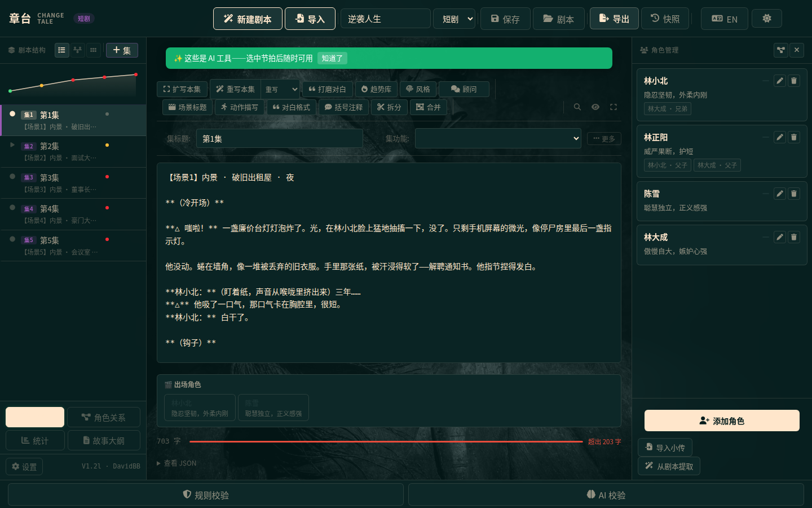Click the 打磨对白 polish dialogue tool

pyautogui.click(x=328, y=89)
